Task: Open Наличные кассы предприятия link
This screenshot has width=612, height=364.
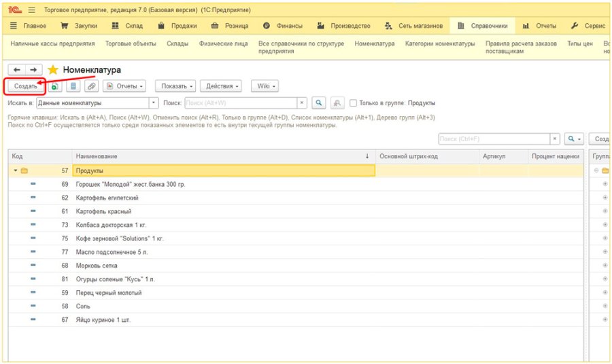Action: 52,43
